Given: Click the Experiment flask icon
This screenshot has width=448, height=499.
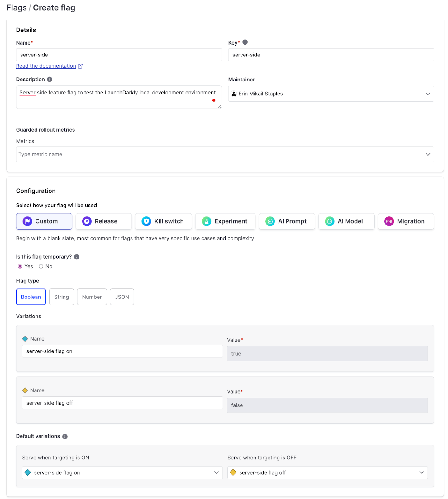Looking at the screenshot, I should coord(206,221).
